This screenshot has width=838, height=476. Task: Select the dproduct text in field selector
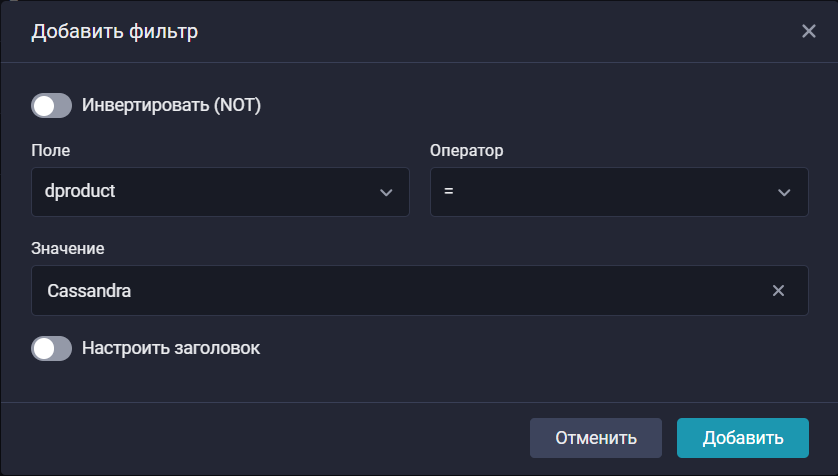click(x=81, y=191)
